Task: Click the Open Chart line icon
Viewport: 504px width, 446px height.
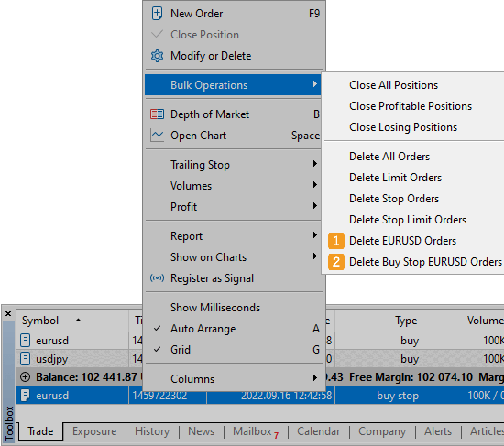Action: (x=157, y=136)
